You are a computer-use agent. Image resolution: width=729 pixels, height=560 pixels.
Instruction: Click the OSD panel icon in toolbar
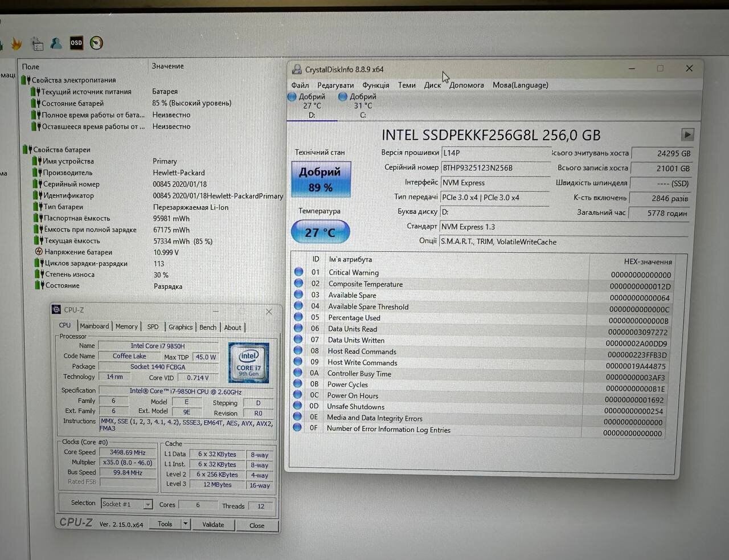76,43
